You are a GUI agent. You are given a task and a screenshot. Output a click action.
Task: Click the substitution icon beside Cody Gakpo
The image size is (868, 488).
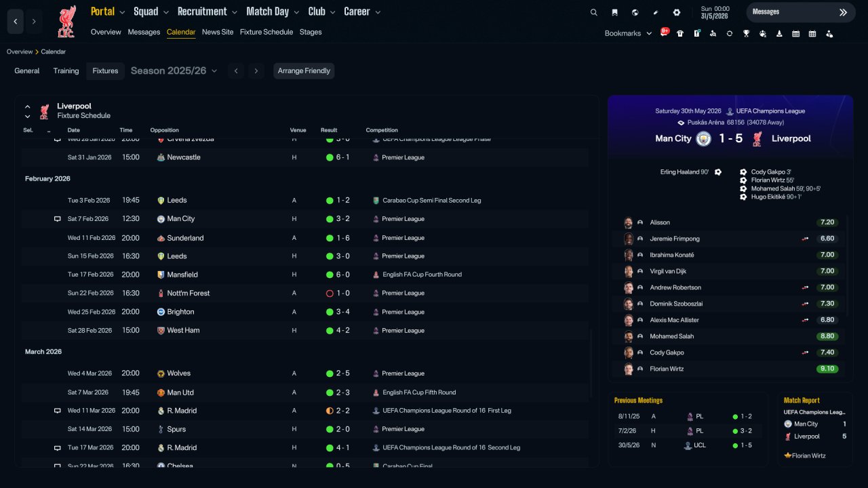(x=805, y=352)
